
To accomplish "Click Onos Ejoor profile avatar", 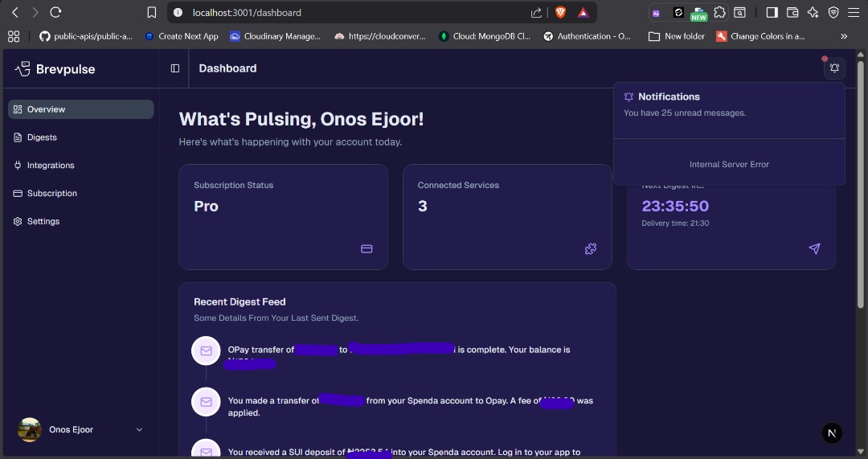I will tap(30, 429).
